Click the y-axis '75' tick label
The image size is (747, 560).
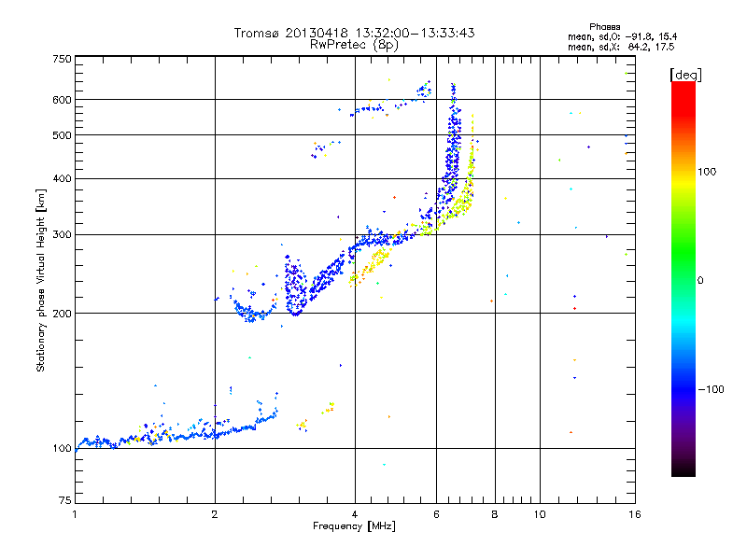(65, 500)
